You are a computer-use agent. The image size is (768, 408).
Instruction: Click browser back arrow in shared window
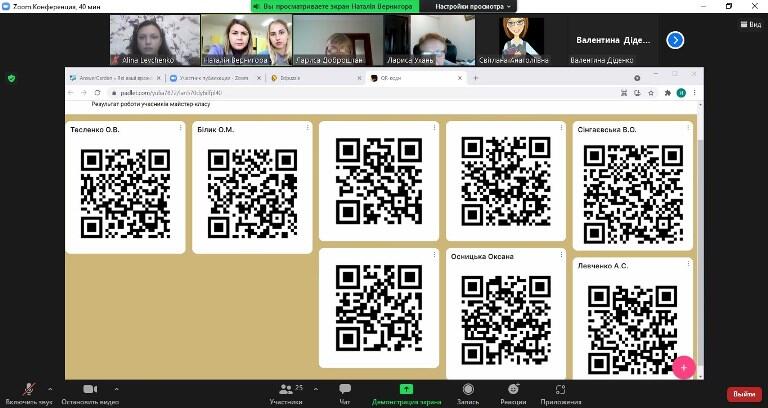point(72,93)
